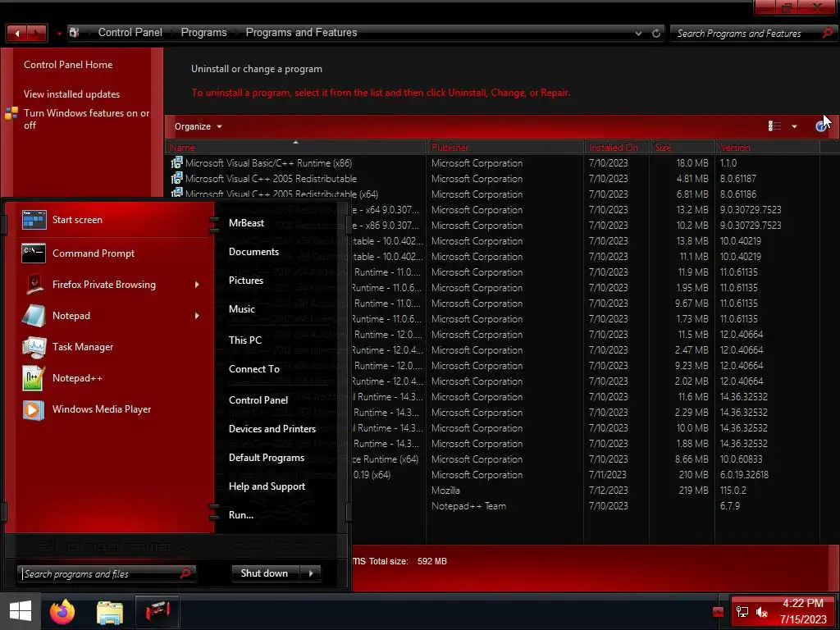Launch Command Prompt from the Start menu

pyautogui.click(x=110, y=253)
